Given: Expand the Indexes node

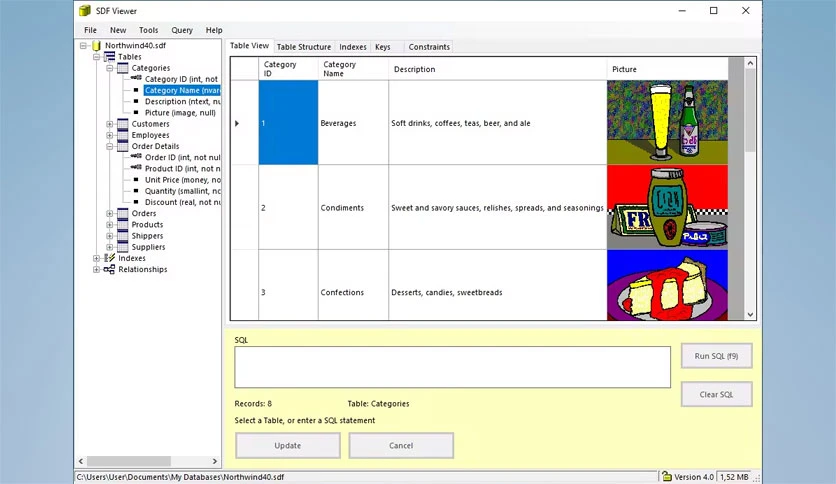Looking at the screenshot, I should click(97, 258).
